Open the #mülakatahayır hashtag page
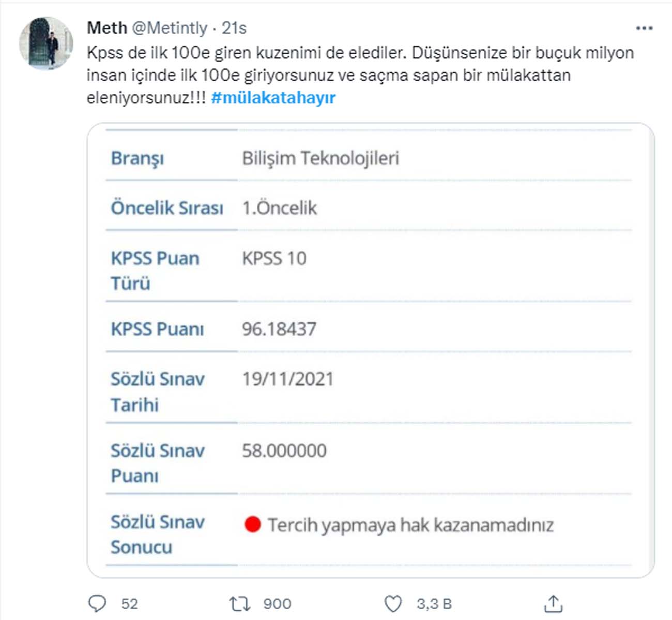The height and width of the screenshot is (620, 672). tap(274, 97)
